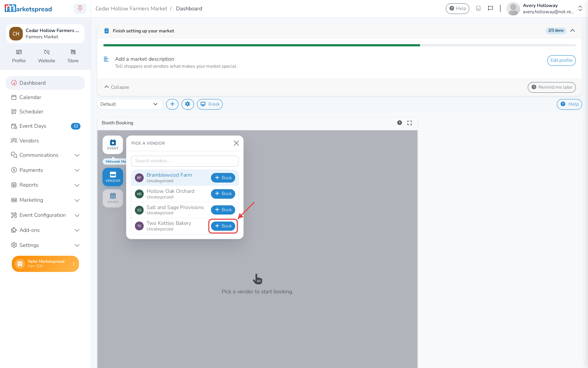Focus the Search vendors field
Viewport: 588px width, 368px height.
tap(185, 161)
